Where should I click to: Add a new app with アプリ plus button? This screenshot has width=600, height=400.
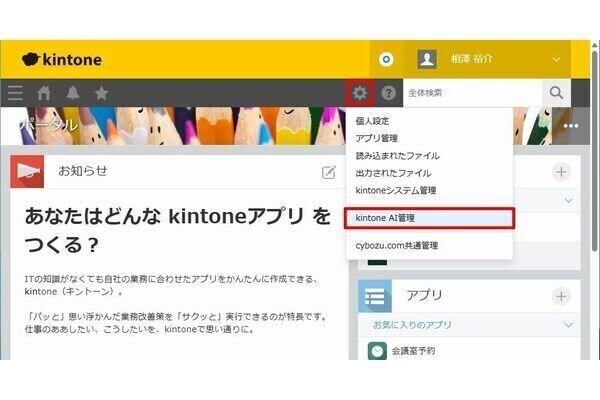(x=561, y=296)
